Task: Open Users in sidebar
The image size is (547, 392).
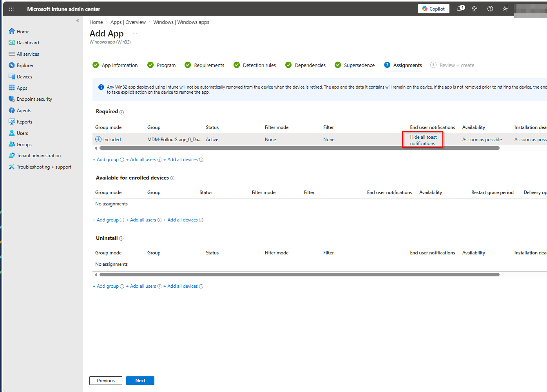Action: coord(22,133)
